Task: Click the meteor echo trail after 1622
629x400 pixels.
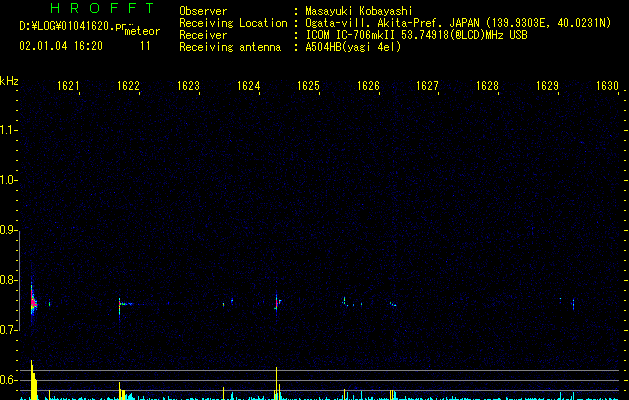Action: coord(127,304)
